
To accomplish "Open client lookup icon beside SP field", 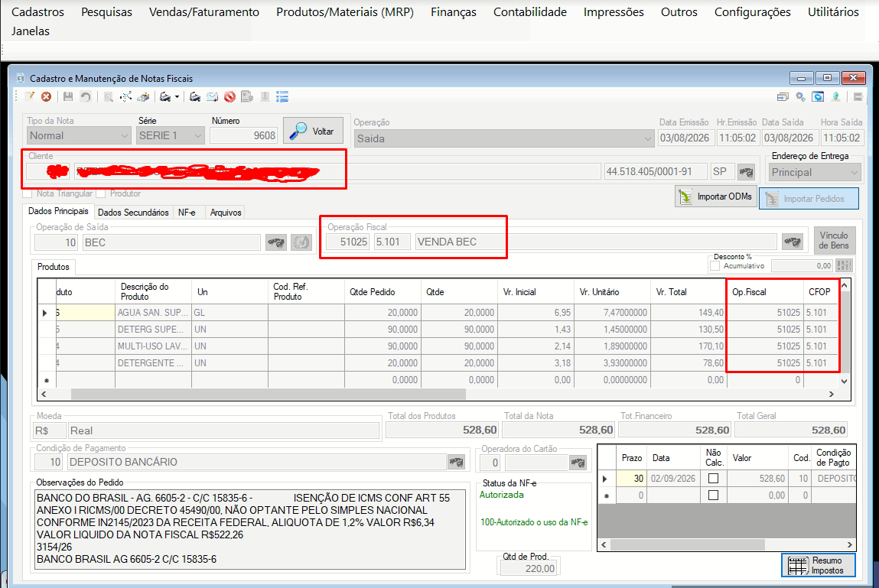I will click(x=746, y=172).
